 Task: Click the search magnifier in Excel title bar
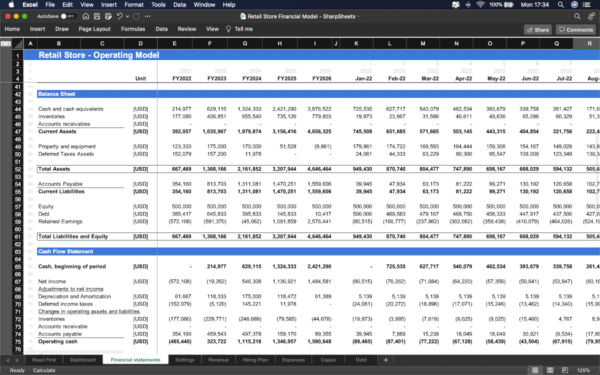pos(577,16)
